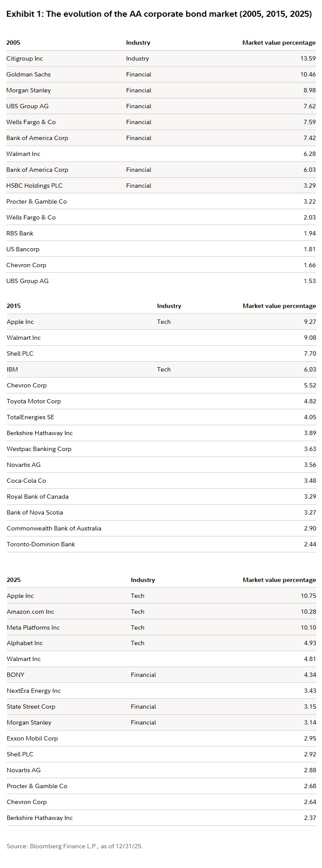Click the 2.37 value for Berkshire Hathaway 2025
322x868 pixels.
[x=310, y=818]
